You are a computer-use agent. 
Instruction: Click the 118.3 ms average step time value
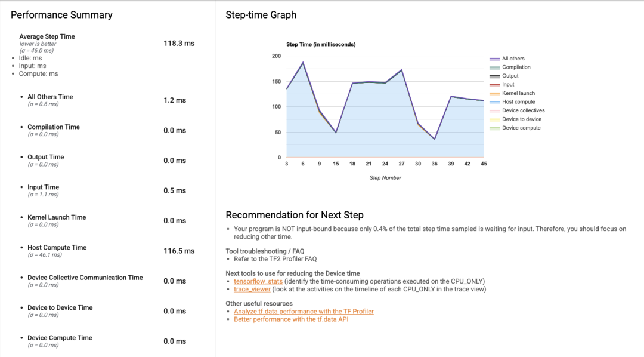pos(179,44)
